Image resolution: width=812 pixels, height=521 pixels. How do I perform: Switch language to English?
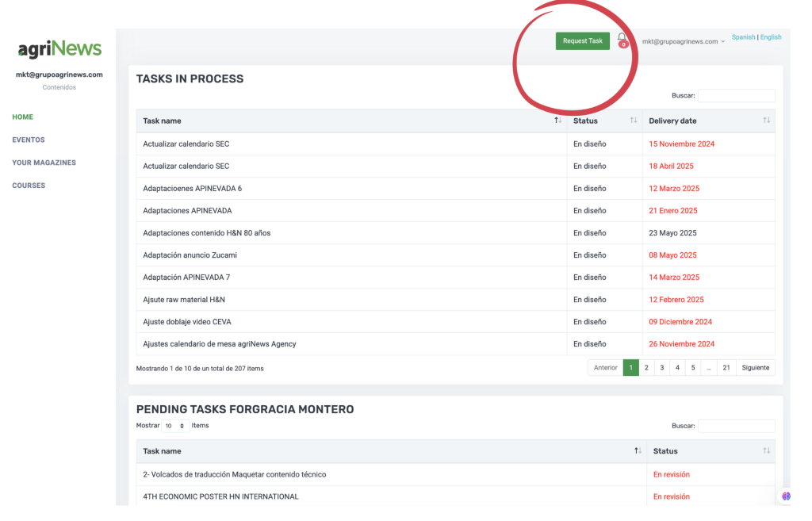pyautogui.click(x=771, y=37)
